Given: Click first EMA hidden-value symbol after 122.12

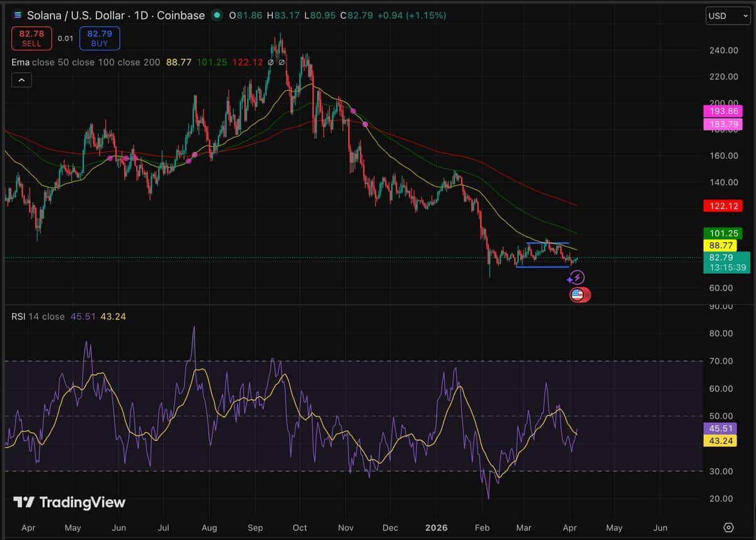Looking at the screenshot, I should pos(270,62).
